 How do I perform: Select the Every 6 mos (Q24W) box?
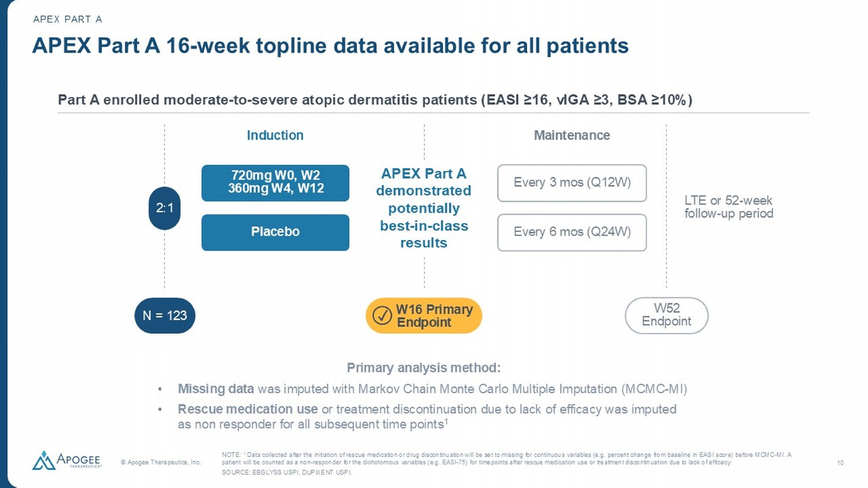572,232
